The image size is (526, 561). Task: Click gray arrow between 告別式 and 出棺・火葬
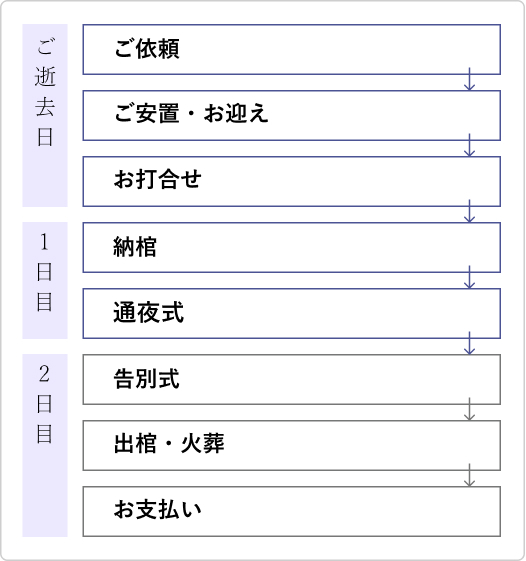469,409
